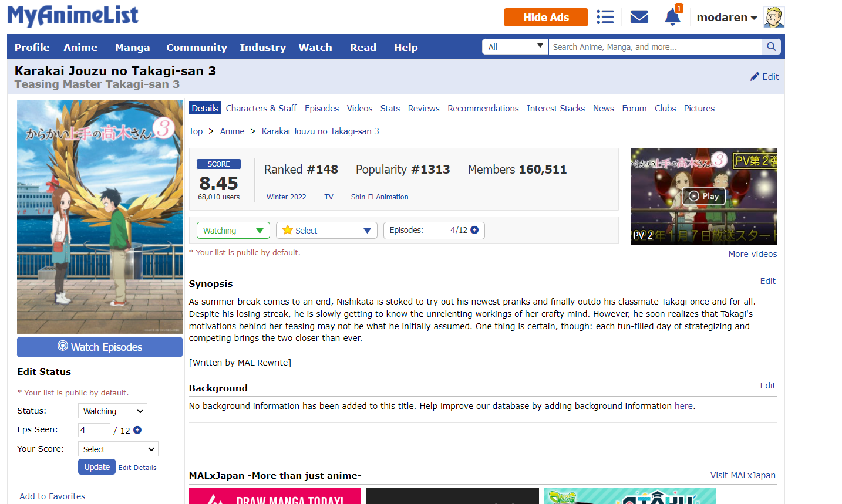Click the modaren profile avatar
This screenshot has height=504, width=842.
coord(774,17)
